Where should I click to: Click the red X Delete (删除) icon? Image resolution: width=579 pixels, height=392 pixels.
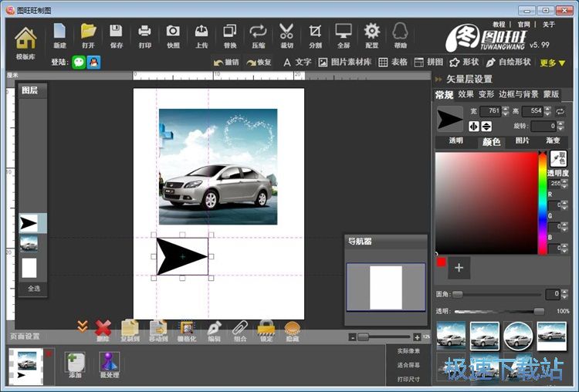(103, 329)
